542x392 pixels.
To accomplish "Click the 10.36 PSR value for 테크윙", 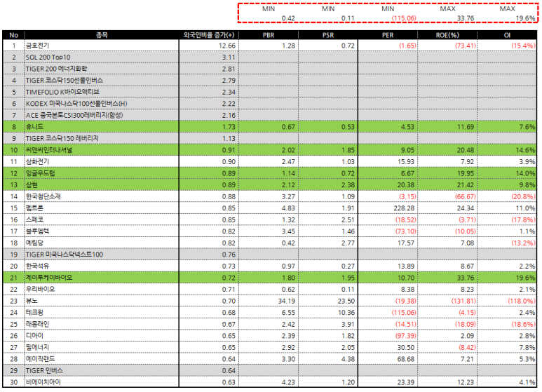I will (x=346, y=313).
